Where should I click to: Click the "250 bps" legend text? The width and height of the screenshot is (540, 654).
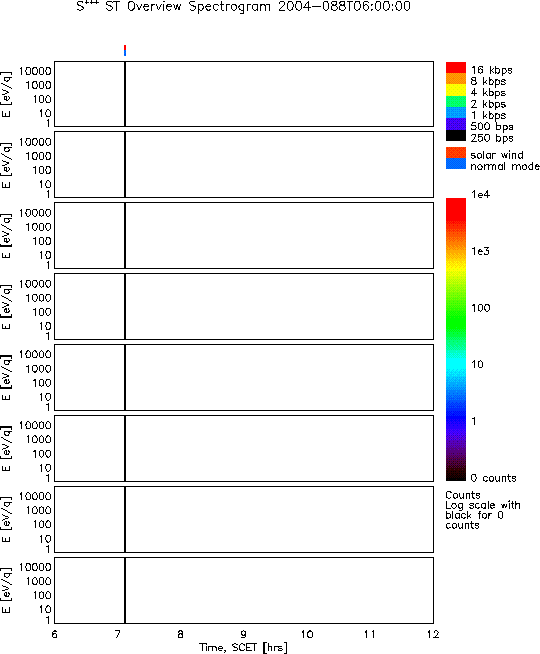point(492,138)
